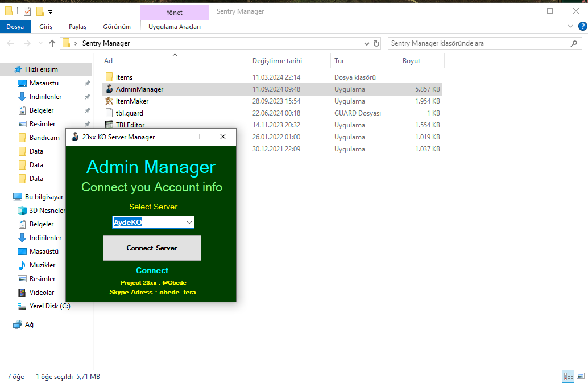Click the refresh icon beside address bar
This screenshot has width=588, height=383.
click(376, 43)
